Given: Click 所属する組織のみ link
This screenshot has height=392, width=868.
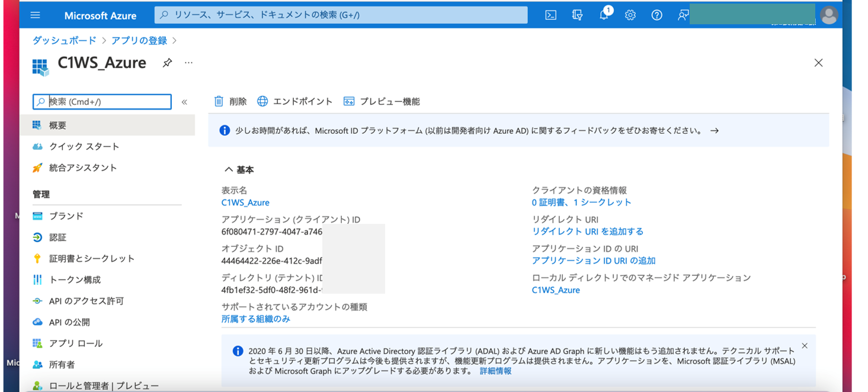Looking at the screenshot, I should coord(256,319).
